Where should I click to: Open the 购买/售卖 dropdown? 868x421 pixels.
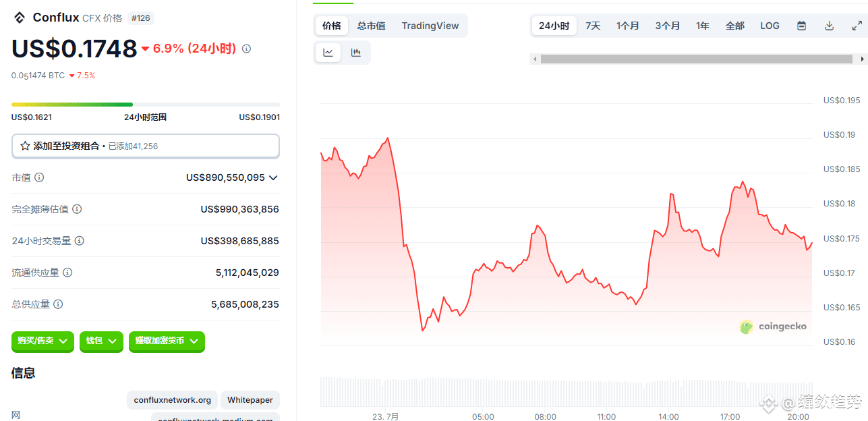(x=42, y=341)
